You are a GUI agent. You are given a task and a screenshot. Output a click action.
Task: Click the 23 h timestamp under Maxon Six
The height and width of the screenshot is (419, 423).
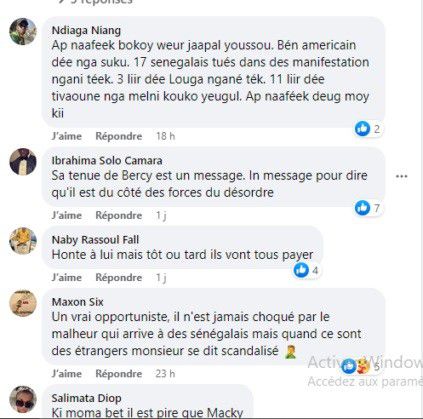click(x=165, y=374)
